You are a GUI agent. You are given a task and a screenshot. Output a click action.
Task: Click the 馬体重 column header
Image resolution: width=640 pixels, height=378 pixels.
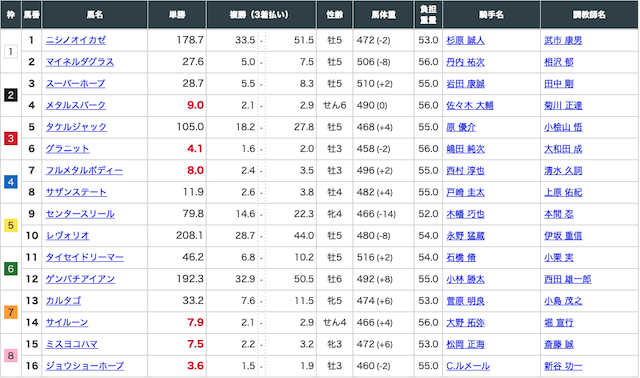[383, 15]
